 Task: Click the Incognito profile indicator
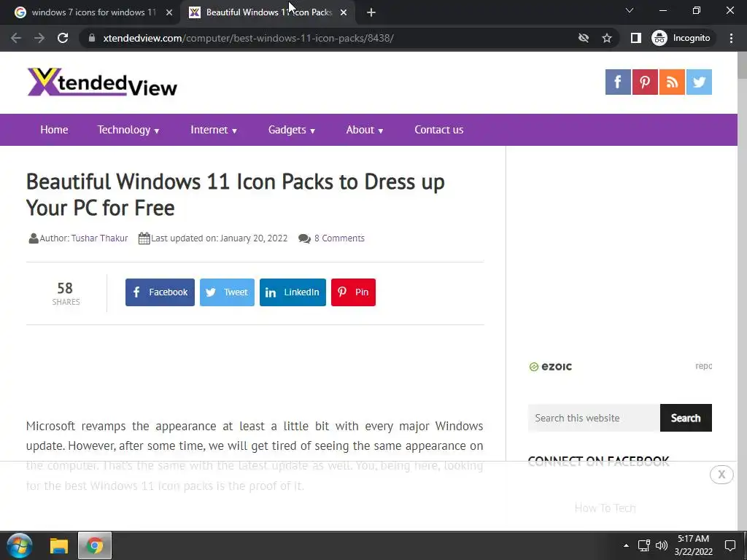coord(682,38)
